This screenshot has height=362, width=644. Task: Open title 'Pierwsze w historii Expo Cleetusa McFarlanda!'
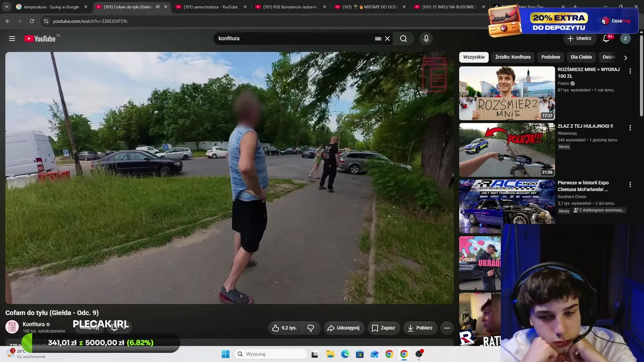pyautogui.click(x=583, y=186)
